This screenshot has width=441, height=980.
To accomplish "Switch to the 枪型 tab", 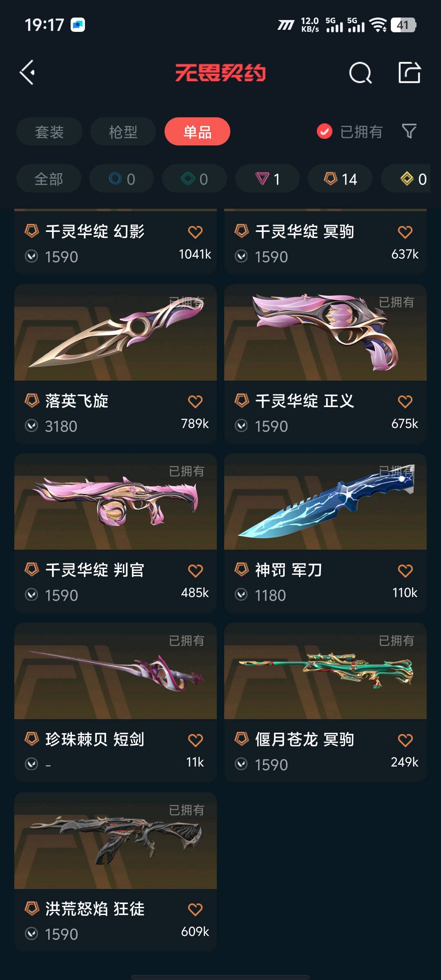I will point(123,131).
